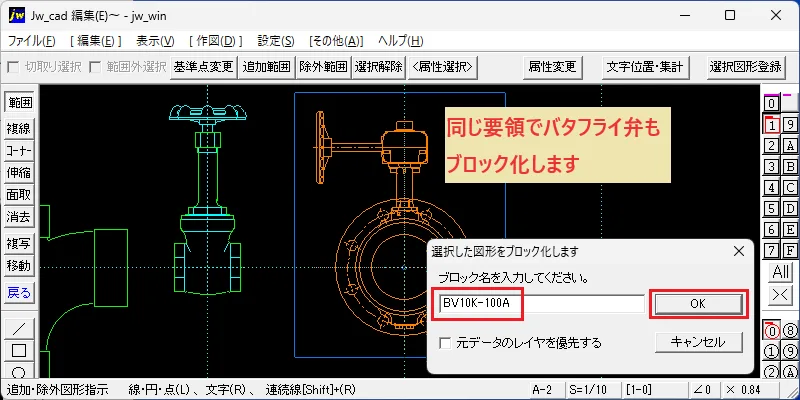Click the キャンセル button in dialog

(698, 342)
